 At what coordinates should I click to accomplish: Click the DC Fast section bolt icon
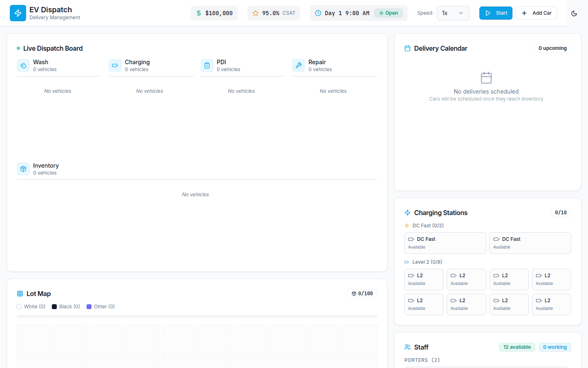[x=407, y=226]
